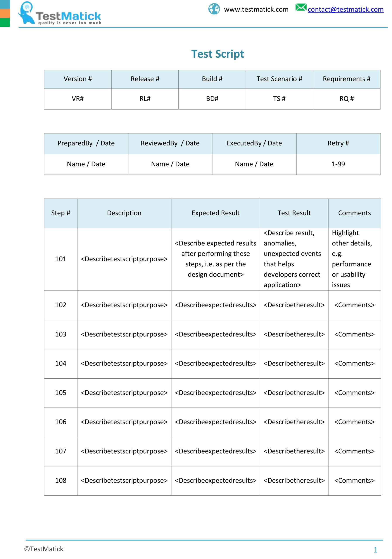Open the contact@testmatick.com email link
The image size is (392, 559).
345,9
